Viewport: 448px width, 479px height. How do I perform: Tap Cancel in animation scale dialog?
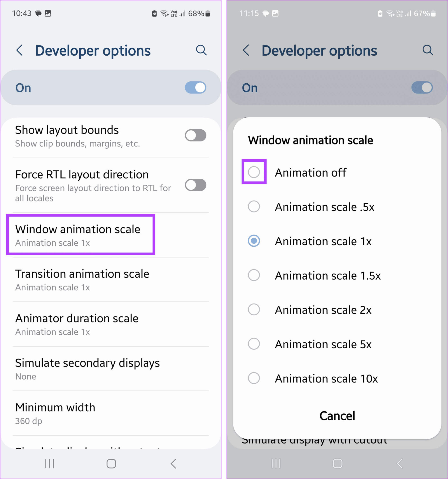(x=337, y=416)
